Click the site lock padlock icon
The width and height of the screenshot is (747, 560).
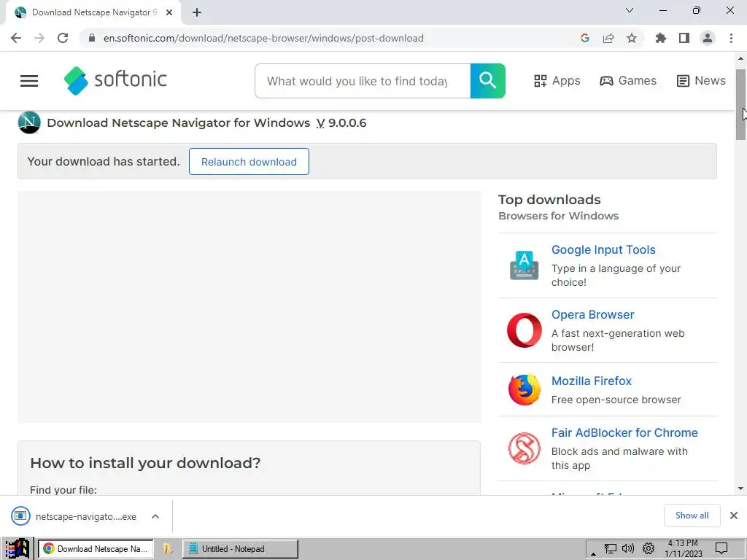[91, 38]
